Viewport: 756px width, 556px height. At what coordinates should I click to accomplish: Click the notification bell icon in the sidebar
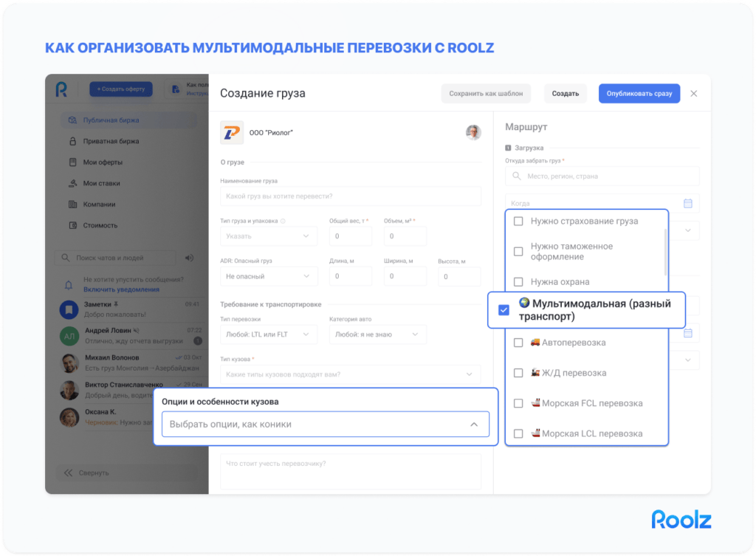pyautogui.click(x=68, y=284)
